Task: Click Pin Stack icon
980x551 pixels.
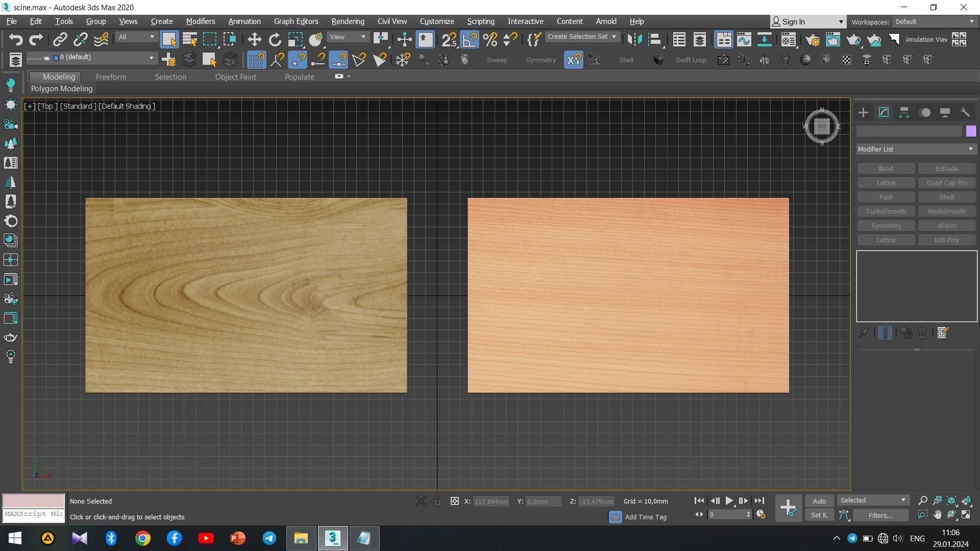Action: pos(864,333)
